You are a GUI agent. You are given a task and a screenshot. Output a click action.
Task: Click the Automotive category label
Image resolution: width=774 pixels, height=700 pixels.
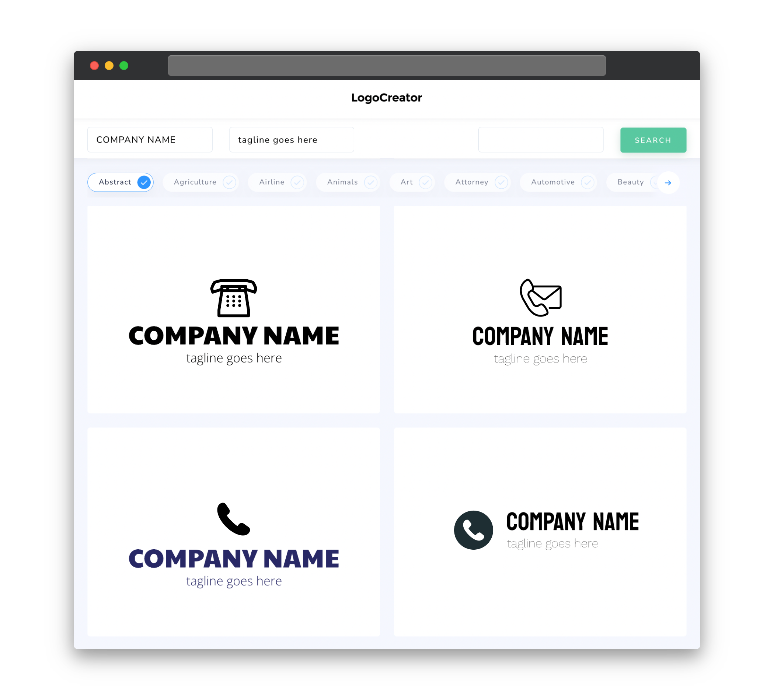click(x=552, y=182)
